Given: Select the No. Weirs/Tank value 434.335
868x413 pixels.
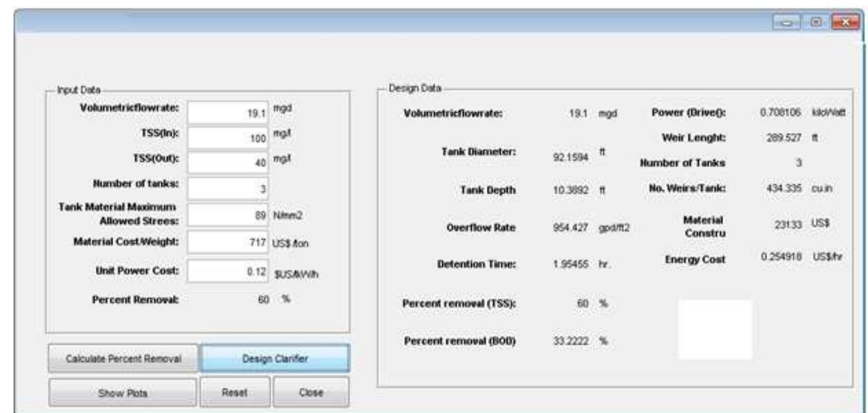Looking at the screenshot, I should click(x=784, y=188).
